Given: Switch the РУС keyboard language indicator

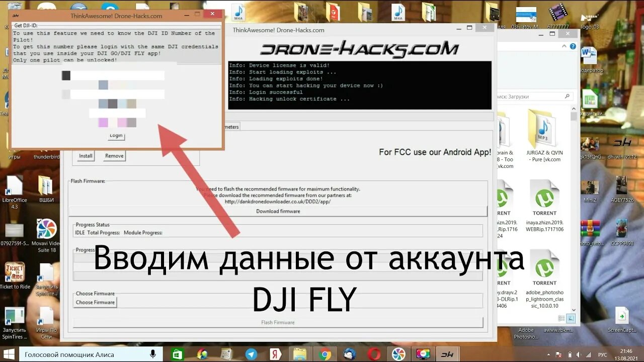Looking at the screenshot, I should pyautogui.click(x=602, y=354).
